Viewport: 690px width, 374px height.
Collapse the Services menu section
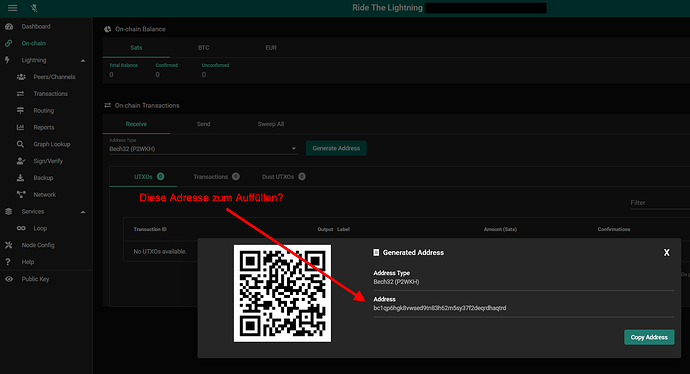click(x=83, y=212)
